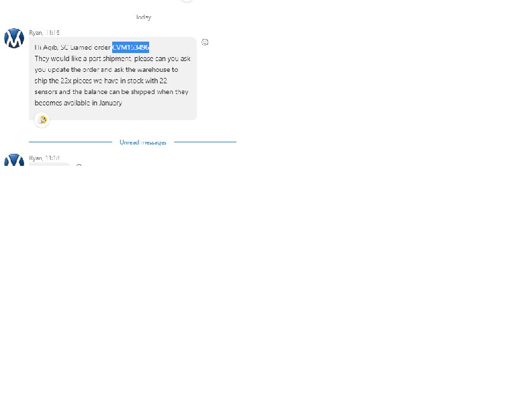Click the timestamp of the second message
532x411 pixels.
pyautogui.click(x=52, y=158)
